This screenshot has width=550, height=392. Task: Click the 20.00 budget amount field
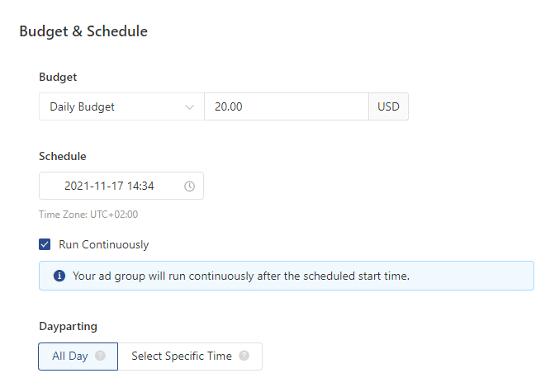pos(285,106)
